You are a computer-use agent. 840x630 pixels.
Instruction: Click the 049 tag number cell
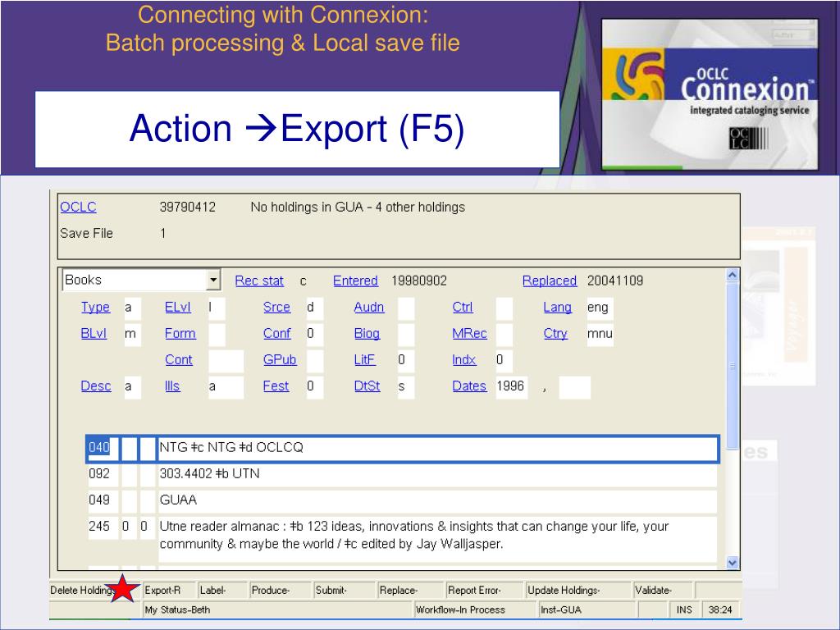click(x=103, y=501)
